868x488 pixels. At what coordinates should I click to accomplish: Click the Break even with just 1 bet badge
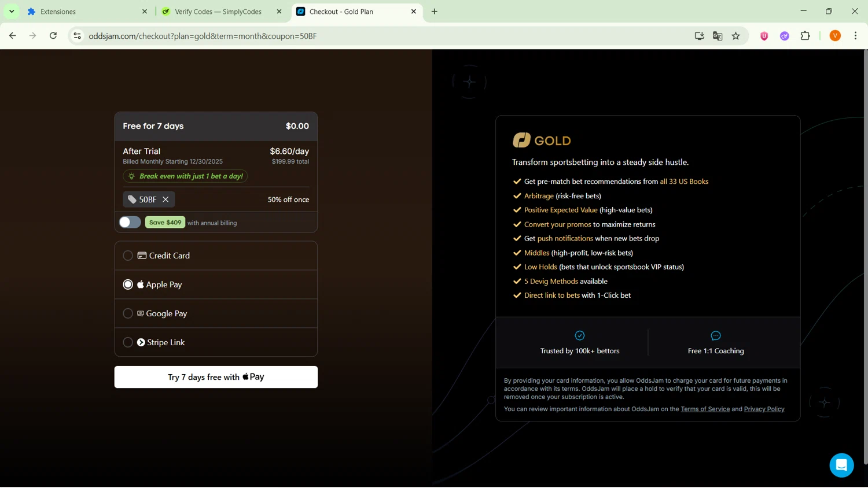(185, 176)
